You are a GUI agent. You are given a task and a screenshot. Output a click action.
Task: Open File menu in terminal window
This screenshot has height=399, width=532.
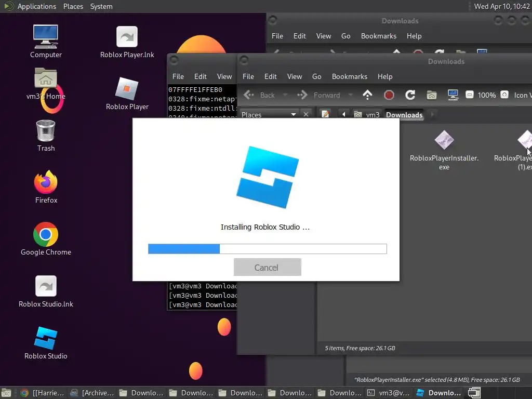click(x=178, y=77)
